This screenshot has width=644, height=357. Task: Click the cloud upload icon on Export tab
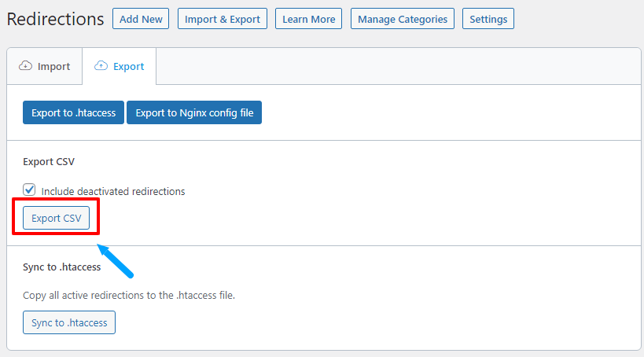pos(101,66)
